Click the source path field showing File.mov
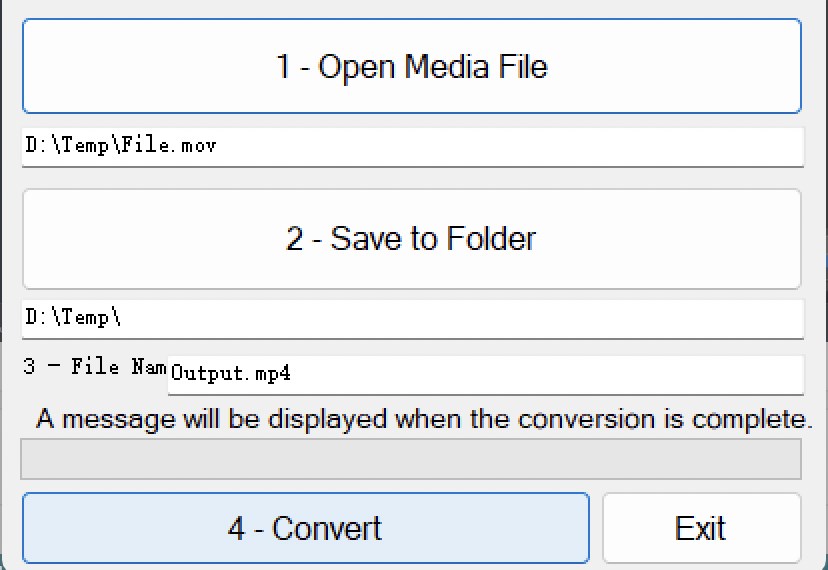The height and width of the screenshot is (570, 828). point(412,147)
